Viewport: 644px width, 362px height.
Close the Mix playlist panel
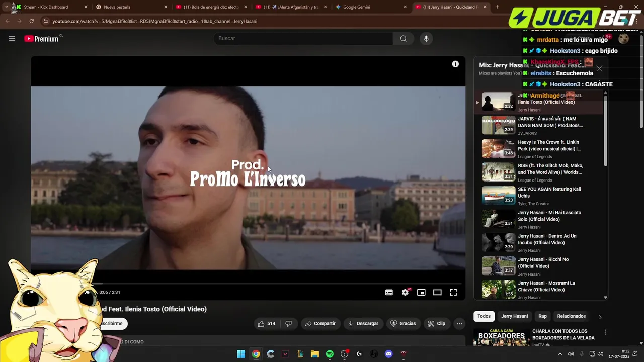point(599,68)
